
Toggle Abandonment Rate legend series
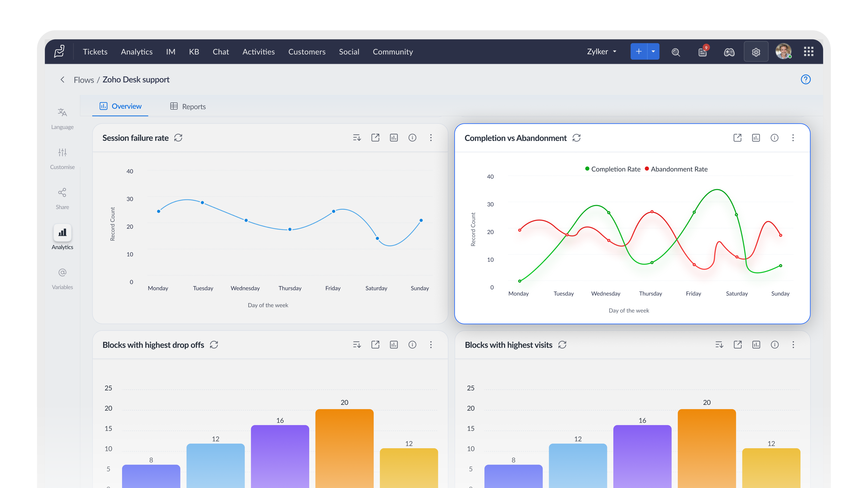point(676,169)
